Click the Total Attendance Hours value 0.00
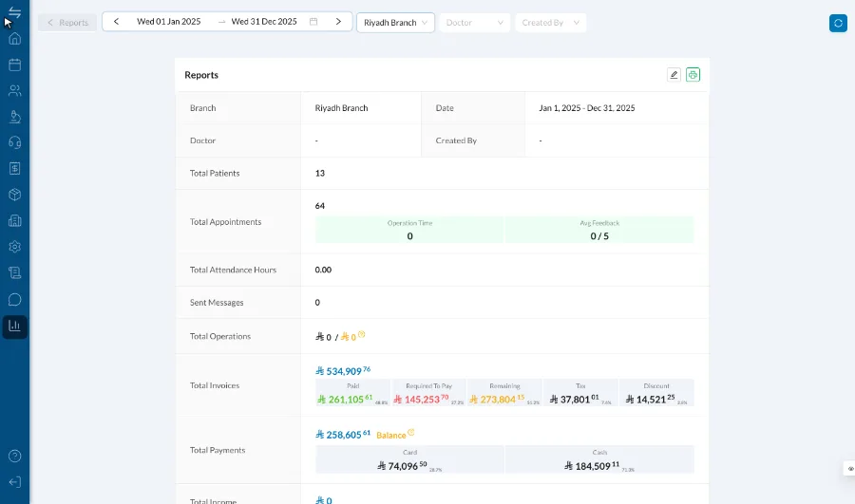Viewport: 855px width, 504px height. tap(323, 270)
